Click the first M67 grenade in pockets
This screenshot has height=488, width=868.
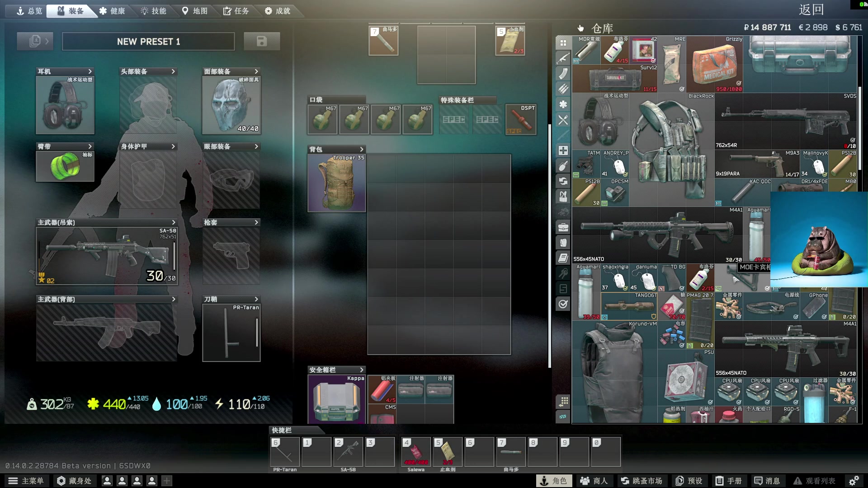click(x=322, y=120)
